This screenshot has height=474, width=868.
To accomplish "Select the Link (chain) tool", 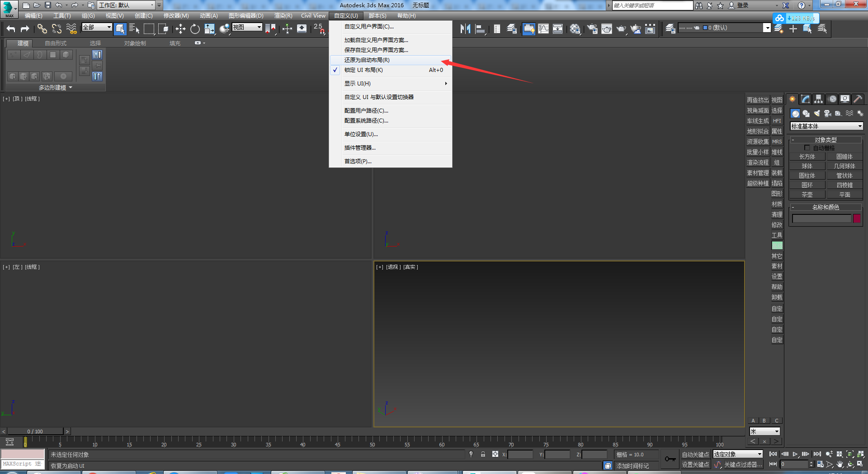I will point(42,29).
